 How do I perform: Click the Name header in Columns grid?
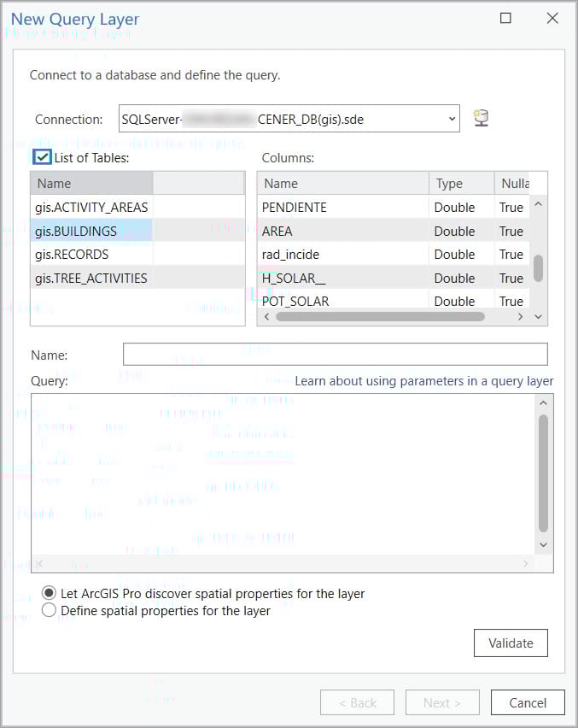(343, 183)
